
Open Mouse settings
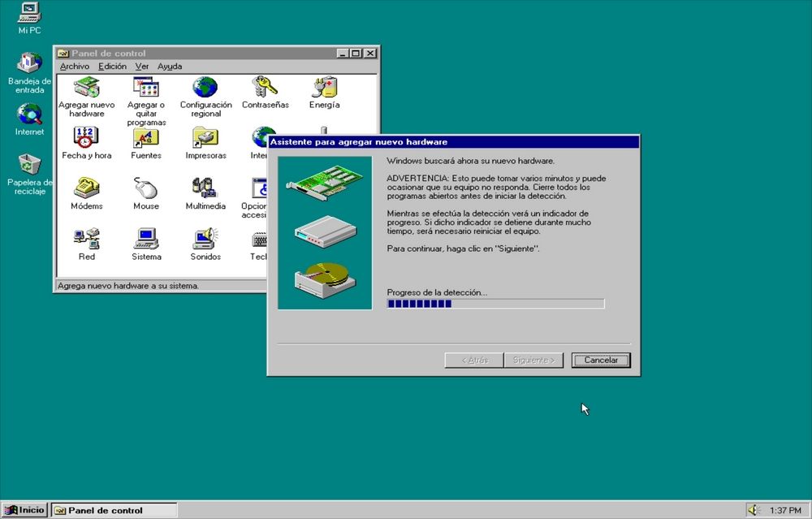pyautogui.click(x=145, y=191)
